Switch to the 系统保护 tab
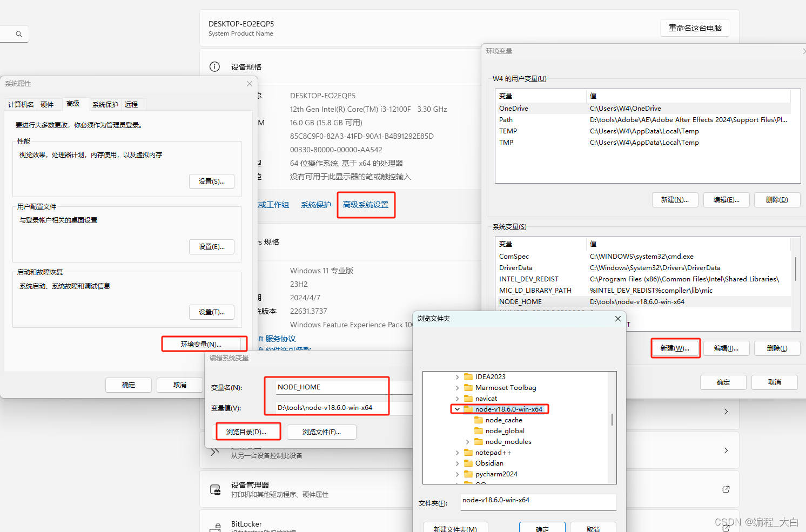Viewport: 806px width, 532px height. [105, 105]
